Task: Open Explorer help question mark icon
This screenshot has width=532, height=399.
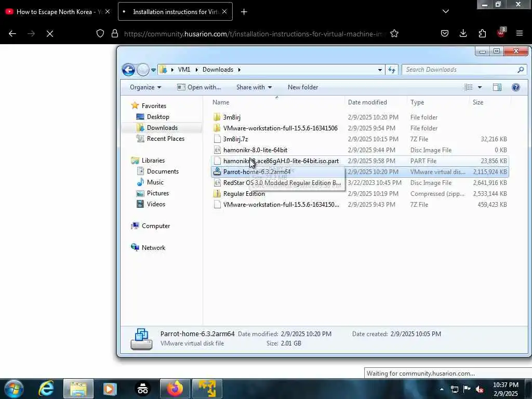Action: (516, 87)
